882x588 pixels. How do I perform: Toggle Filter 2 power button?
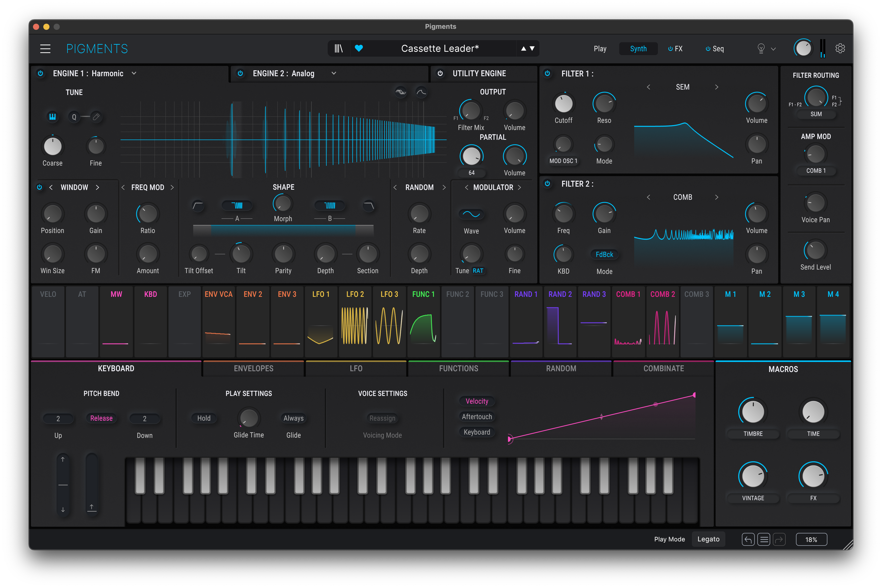pos(547,183)
